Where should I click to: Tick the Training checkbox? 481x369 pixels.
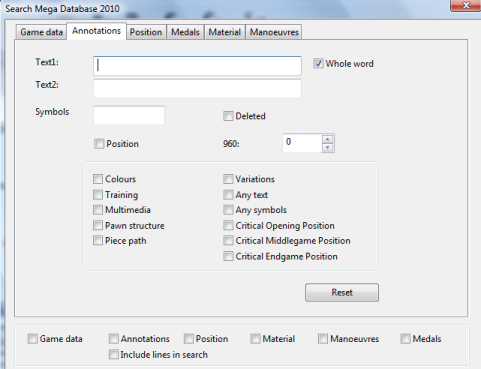tap(98, 195)
